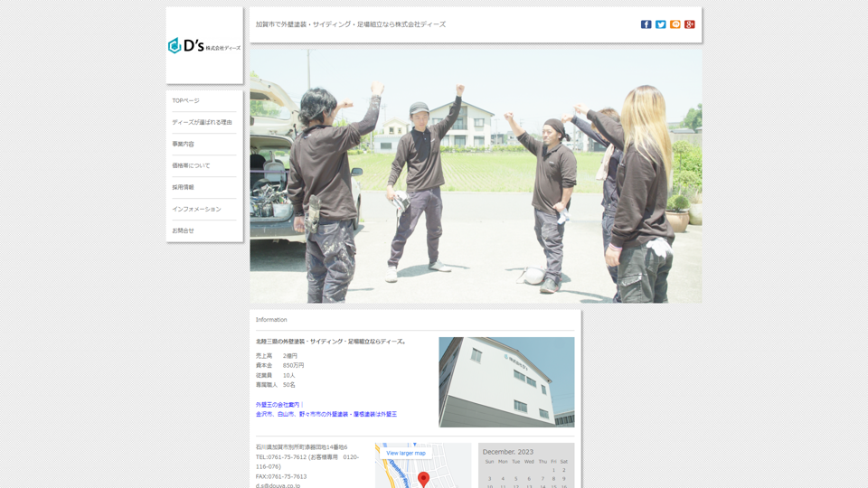Click the red map location pin

point(423,478)
